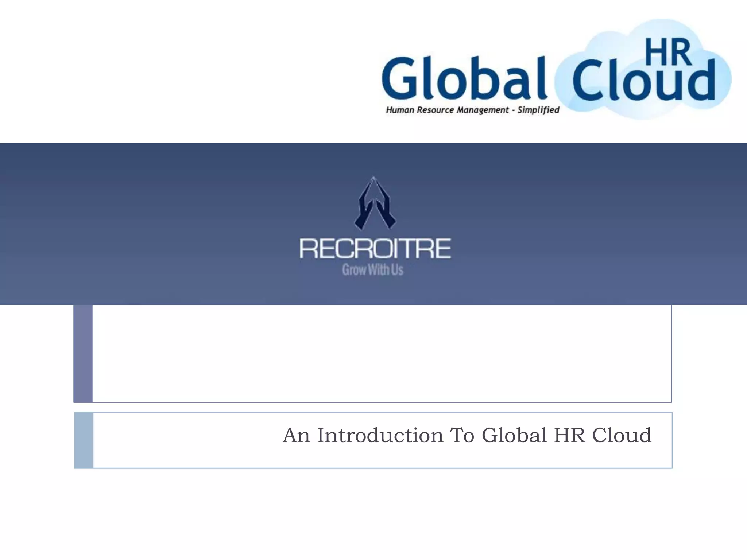The height and width of the screenshot is (560, 747).
Task: Click the 'Grow With Us' tagline
Action: [x=373, y=270]
